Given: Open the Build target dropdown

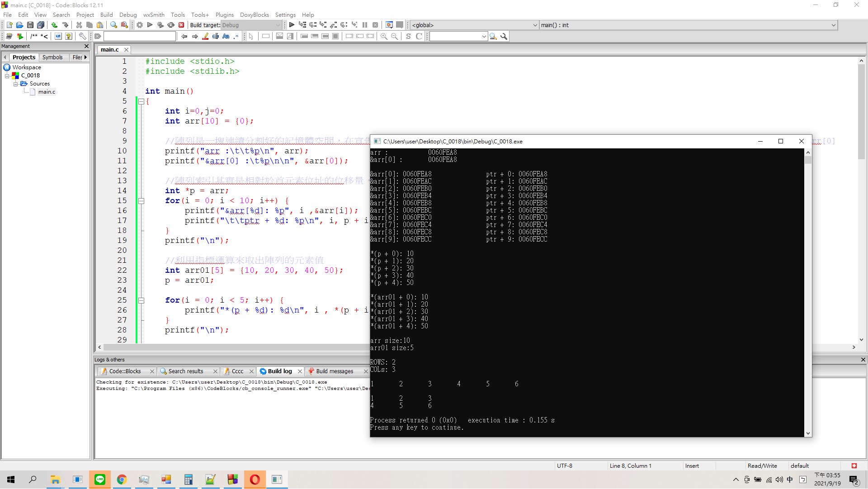Looking at the screenshot, I should point(251,25).
